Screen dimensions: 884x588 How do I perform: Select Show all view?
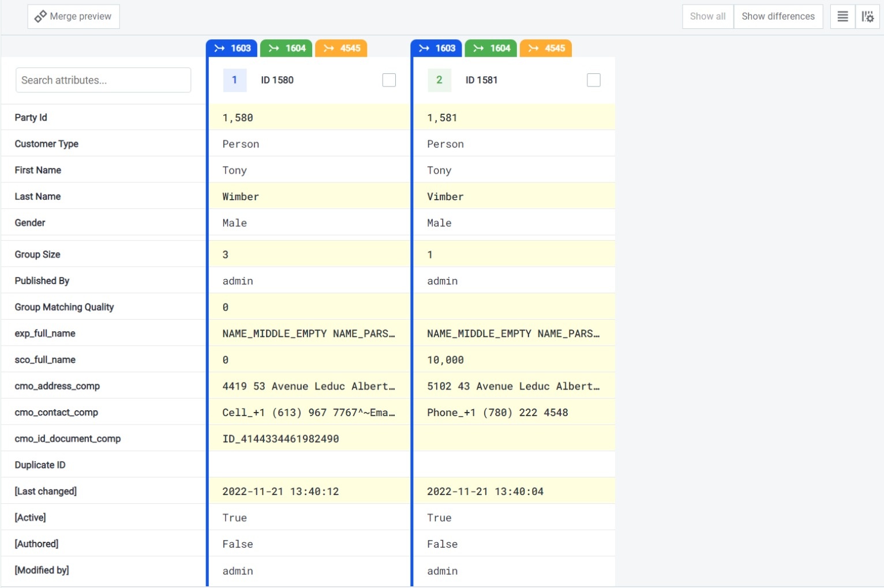[707, 17]
